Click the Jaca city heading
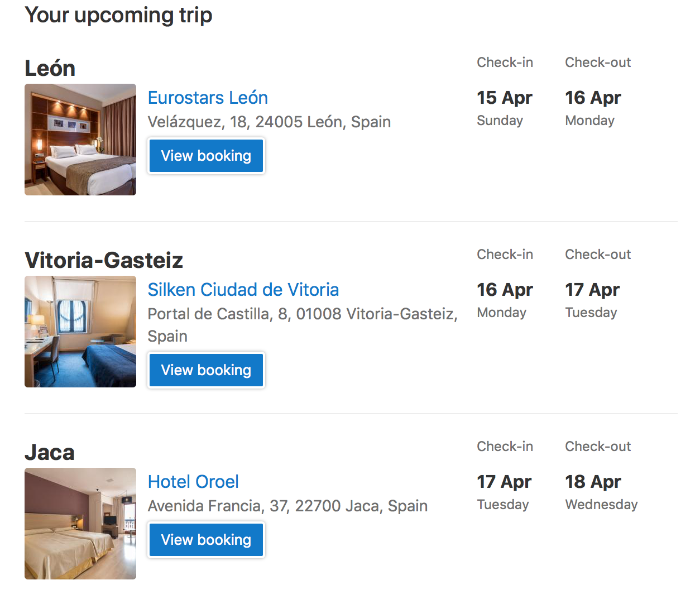Screen dimensions: 700x604 pos(50,453)
